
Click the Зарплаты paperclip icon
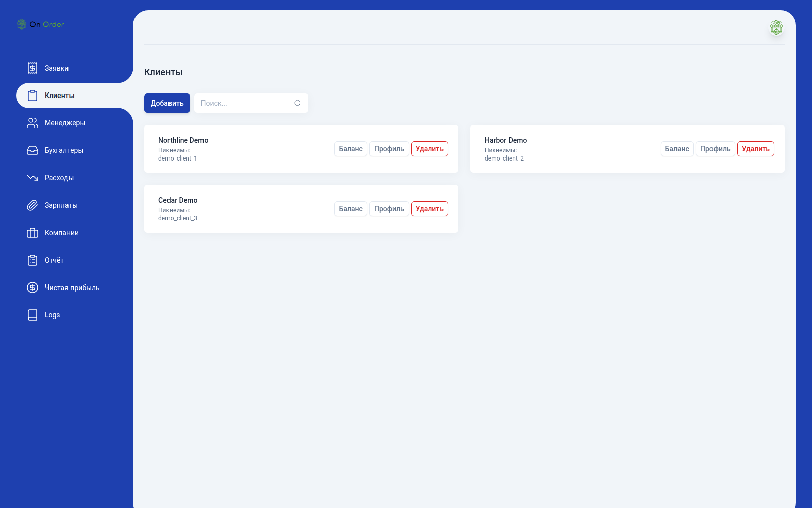[x=32, y=205]
